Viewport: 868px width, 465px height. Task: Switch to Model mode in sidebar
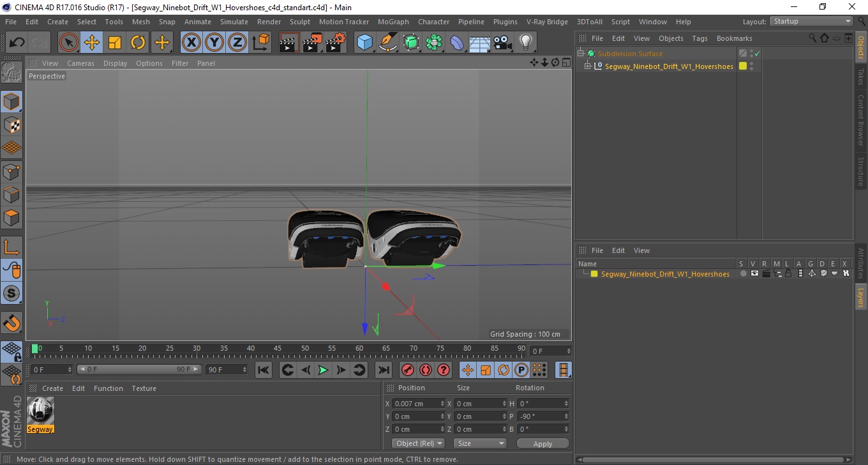pos(11,102)
